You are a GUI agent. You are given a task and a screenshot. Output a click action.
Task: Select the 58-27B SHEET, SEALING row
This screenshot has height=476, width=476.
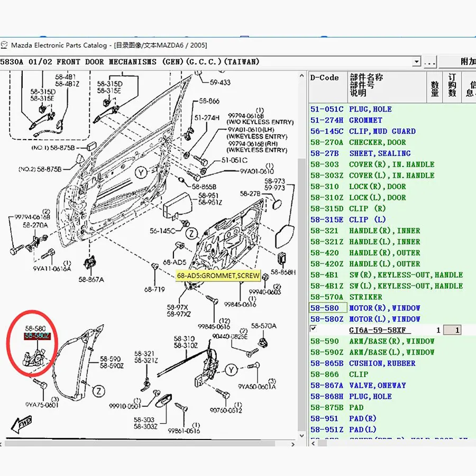coord(392,153)
